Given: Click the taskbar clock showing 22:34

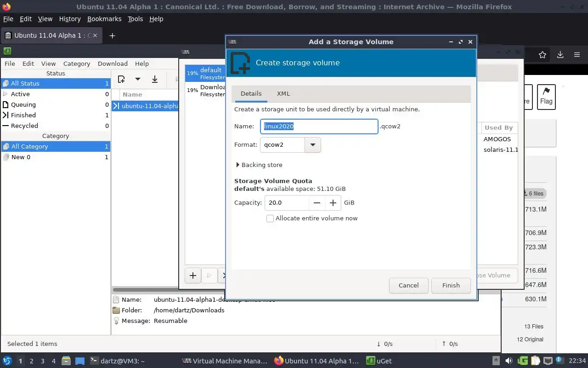Looking at the screenshot, I should tap(577, 361).
